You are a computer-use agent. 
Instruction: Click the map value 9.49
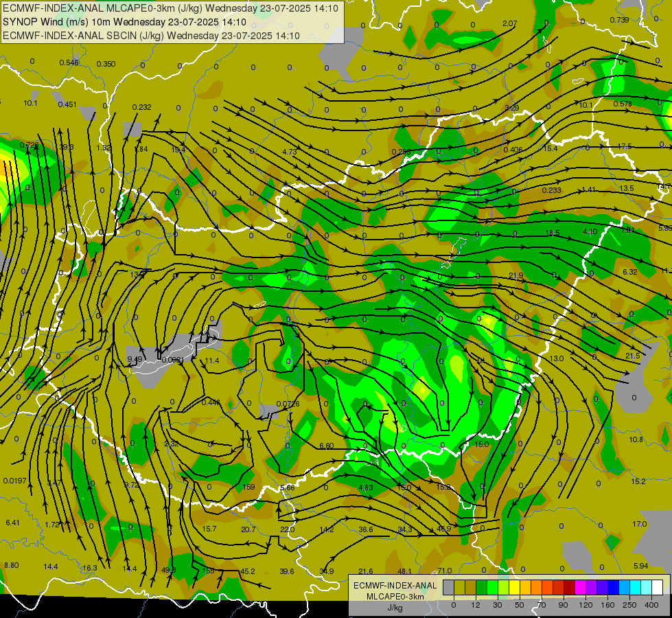click(x=135, y=359)
